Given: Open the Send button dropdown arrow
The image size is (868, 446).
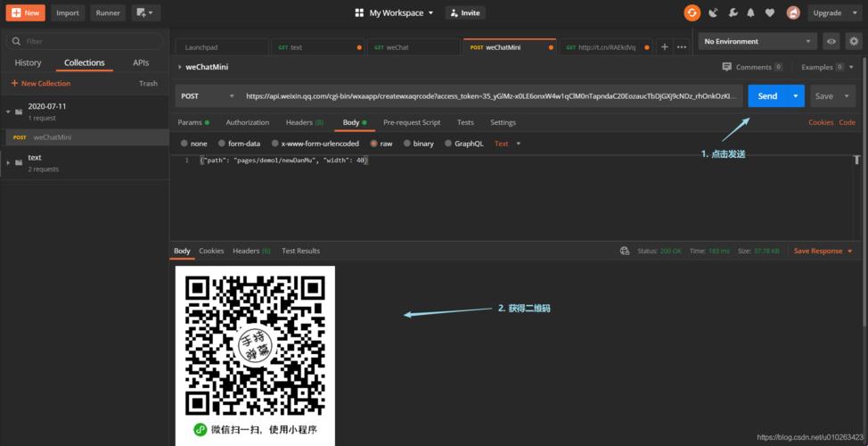Looking at the screenshot, I should (x=796, y=95).
